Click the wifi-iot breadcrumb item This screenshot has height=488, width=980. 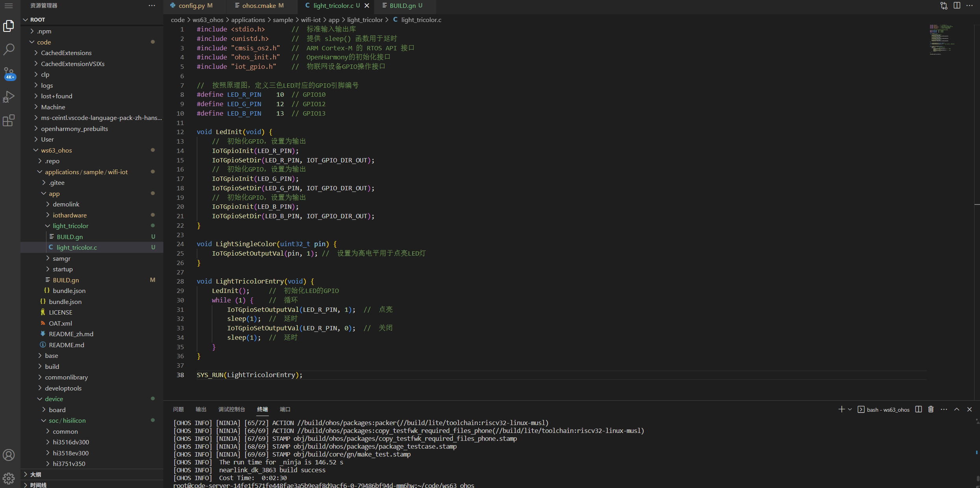tap(311, 20)
